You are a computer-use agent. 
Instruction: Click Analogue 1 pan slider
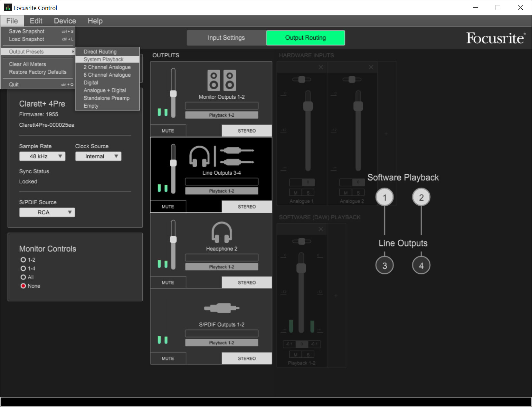(302, 79)
